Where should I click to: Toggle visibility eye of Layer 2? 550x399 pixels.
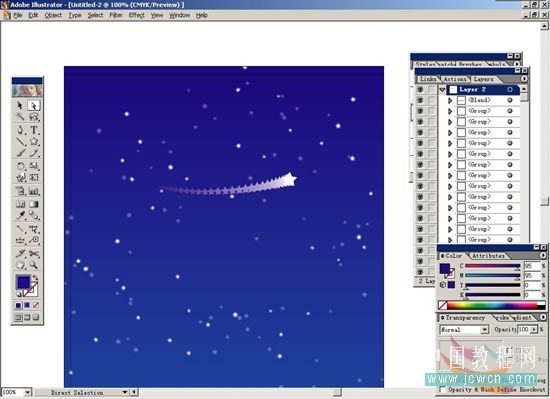click(x=420, y=90)
